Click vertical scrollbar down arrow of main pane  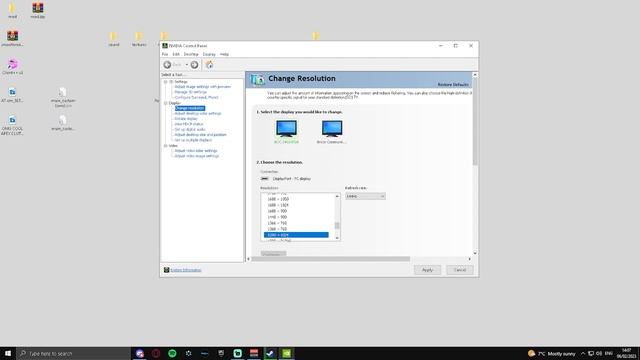coord(475,253)
